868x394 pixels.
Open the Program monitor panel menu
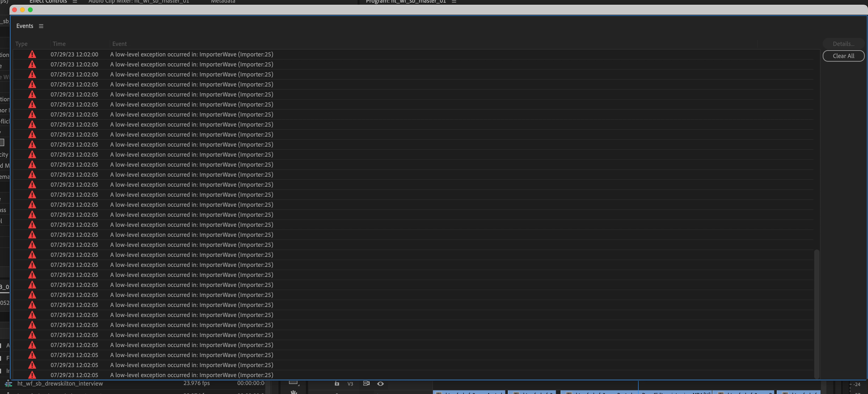tap(454, 2)
